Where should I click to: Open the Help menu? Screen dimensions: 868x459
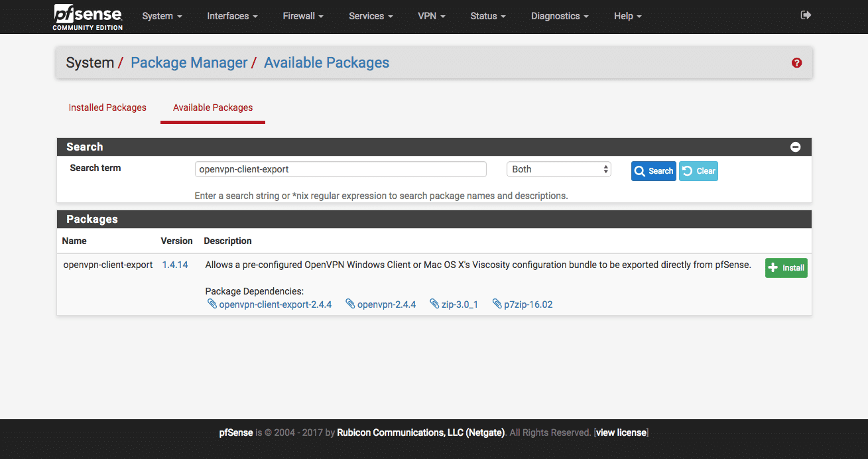tap(627, 16)
